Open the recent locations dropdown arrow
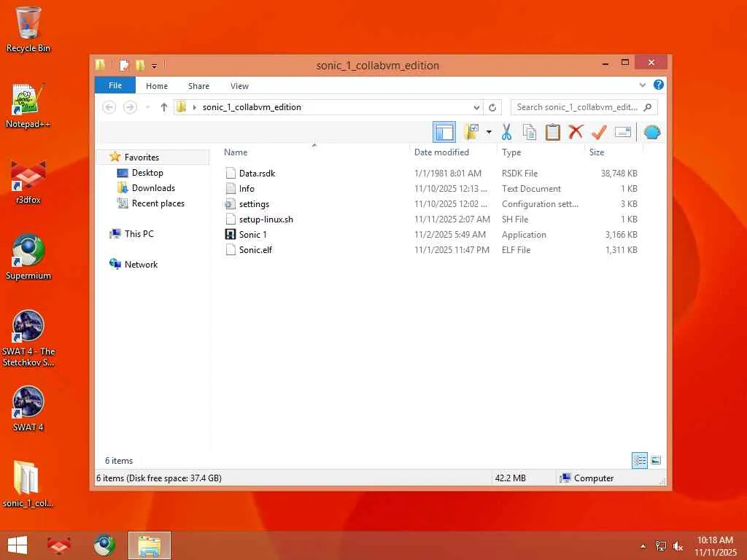 (147, 107)
